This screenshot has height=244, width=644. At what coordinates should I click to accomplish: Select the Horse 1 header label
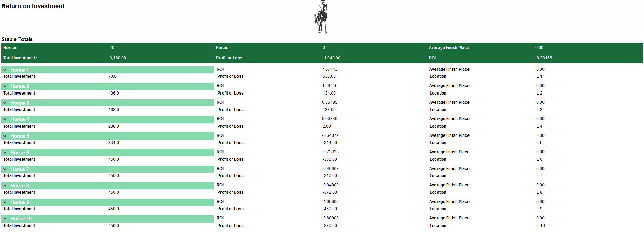tap(19, 70)
